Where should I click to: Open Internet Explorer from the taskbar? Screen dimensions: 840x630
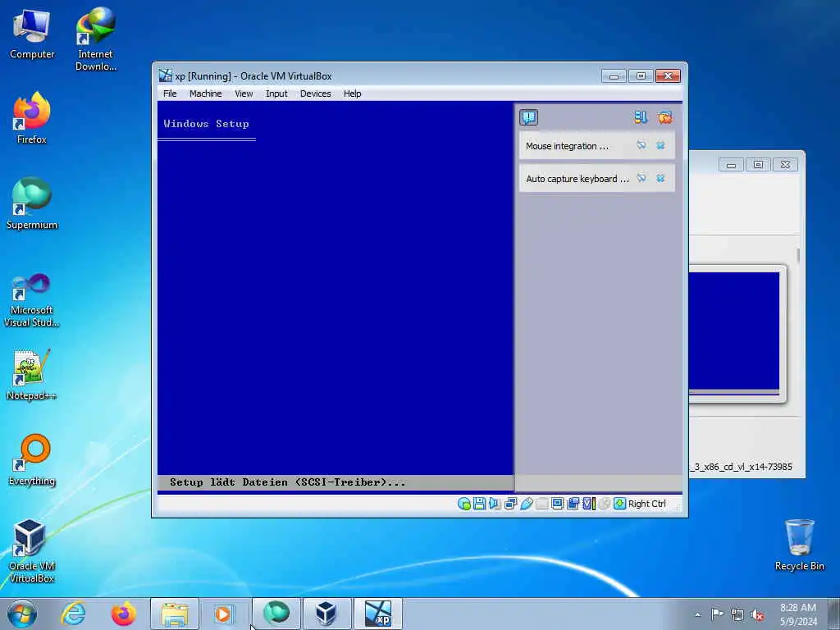pyautogui.click(x=73, y=614)
